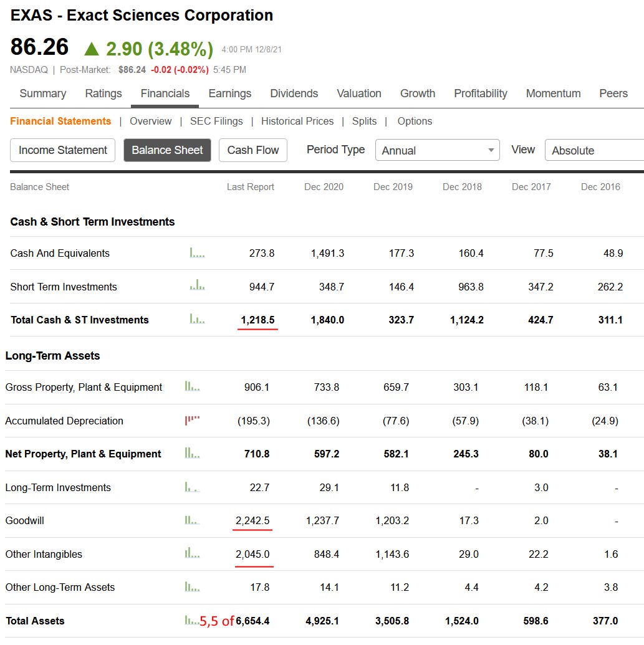Open sparkline chart for Accumulated Depreciation

click(192, 420)
